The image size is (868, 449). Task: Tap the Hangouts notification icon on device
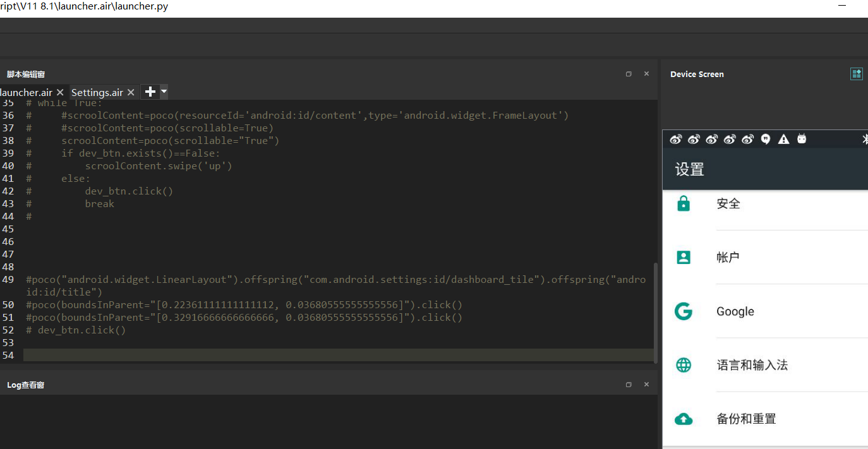click(x=766, y=139)
